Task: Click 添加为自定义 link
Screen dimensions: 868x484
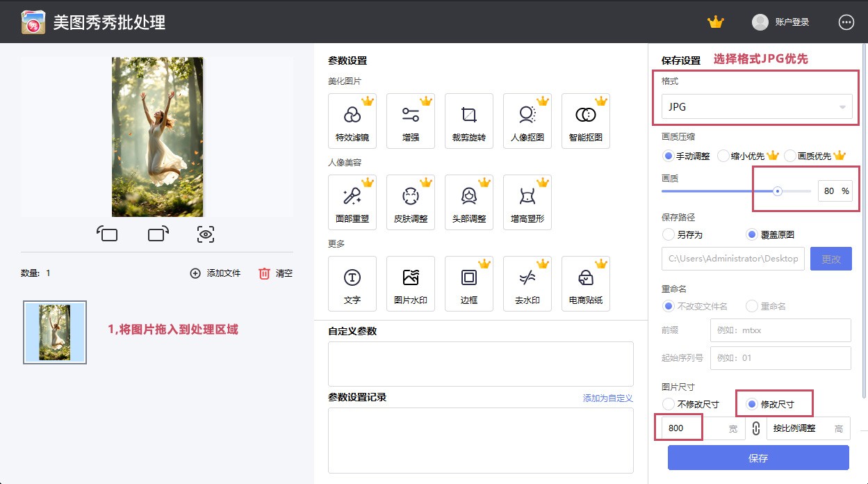Action: click(x=607, y=398)
